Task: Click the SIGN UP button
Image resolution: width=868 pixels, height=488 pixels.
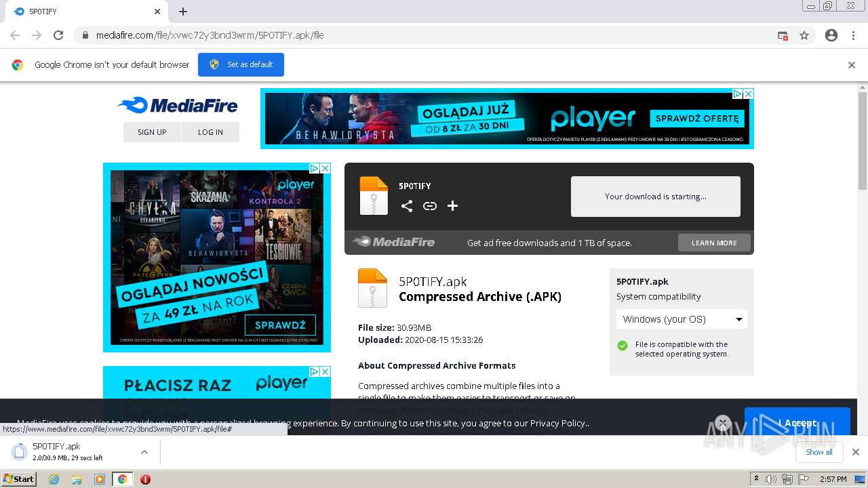Action: click(152, 132)
